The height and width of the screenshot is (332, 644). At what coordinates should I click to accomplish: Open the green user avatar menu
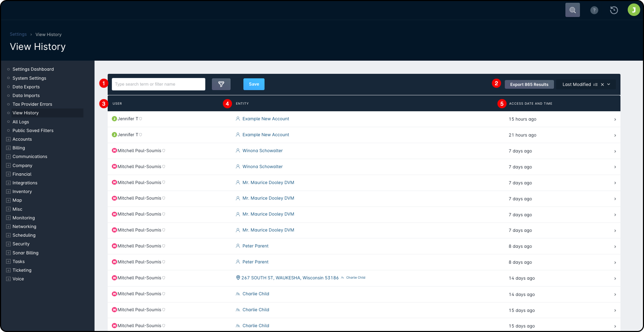(x=634, y=10)
